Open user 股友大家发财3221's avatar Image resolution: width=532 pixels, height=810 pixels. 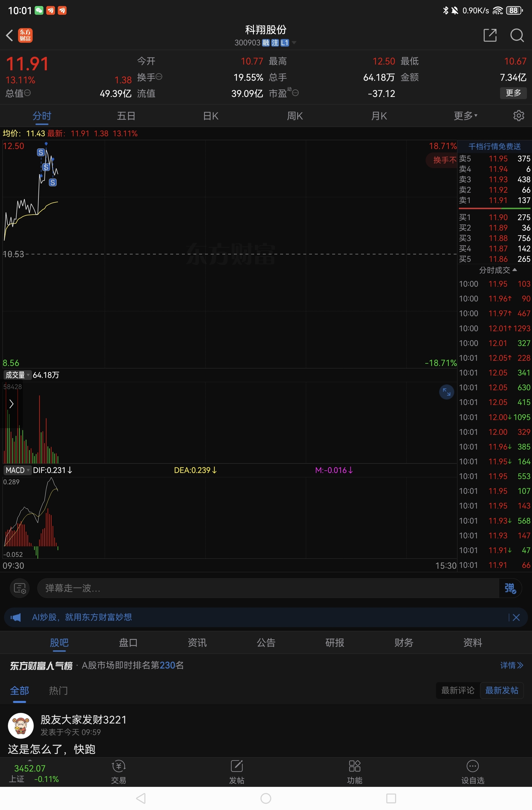click(x=21, y=725)
